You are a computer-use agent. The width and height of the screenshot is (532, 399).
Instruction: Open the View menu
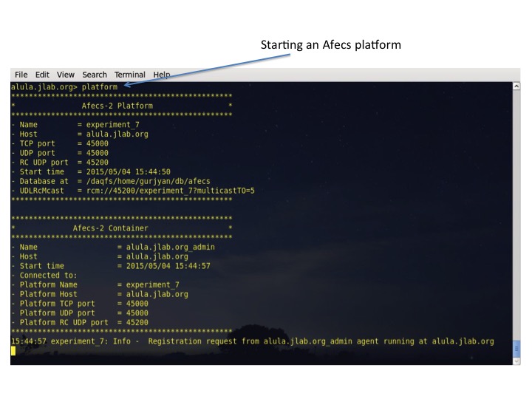tap(66, 75)
